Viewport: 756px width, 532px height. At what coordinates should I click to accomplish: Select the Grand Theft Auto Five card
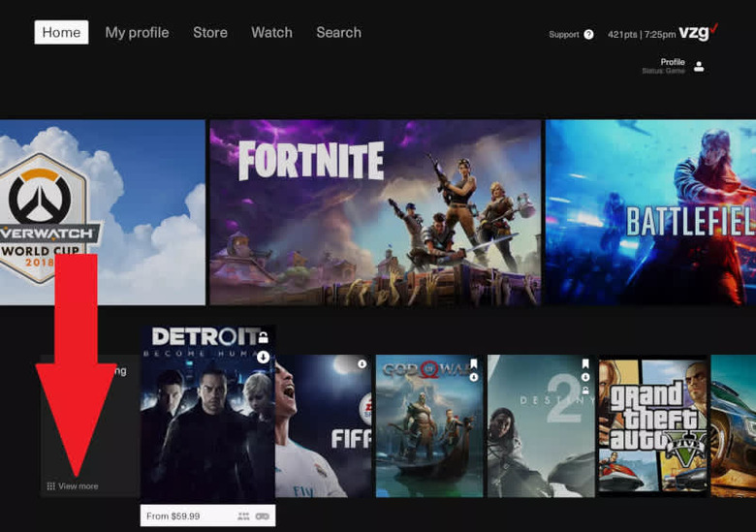[x=653, y=426]
